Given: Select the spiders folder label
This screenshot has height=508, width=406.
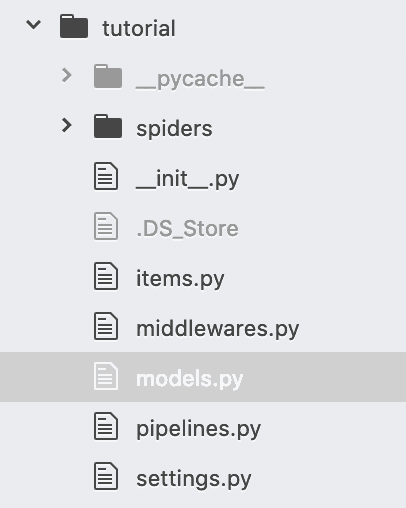Looking at the screenshot, I should (174, 129).
